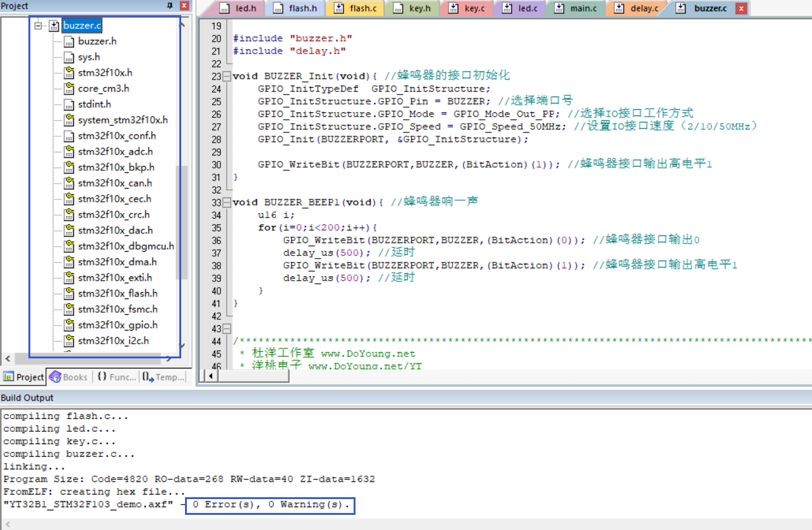Click the file icon beside stm32f10x_conf.h
Screen dimensions: 812x530
click(x=68, y=136)
